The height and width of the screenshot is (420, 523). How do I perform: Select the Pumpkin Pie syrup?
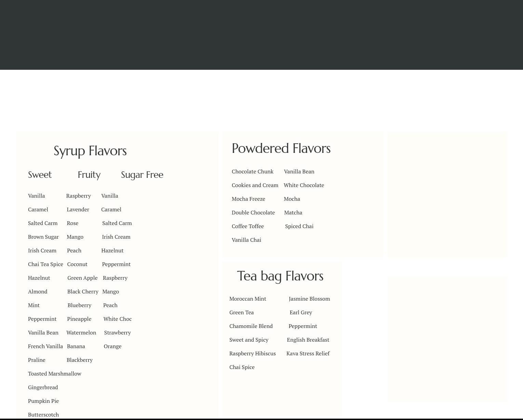[x=43, y=401]
